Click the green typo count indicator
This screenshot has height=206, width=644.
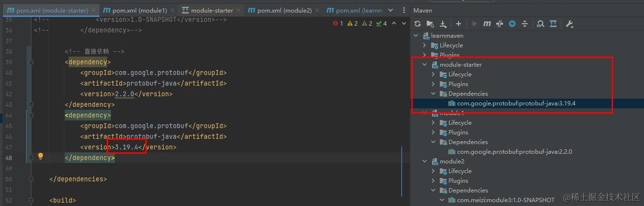[x=381, y=23]
